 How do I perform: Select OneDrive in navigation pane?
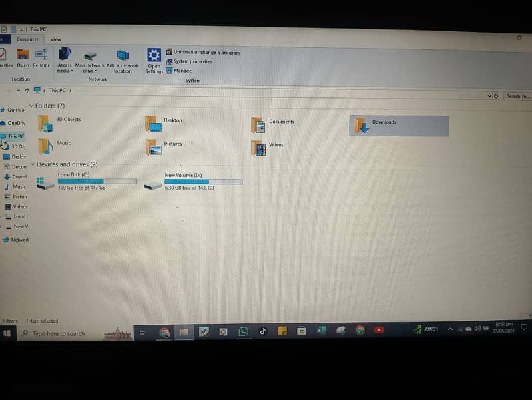pos(13,123)
